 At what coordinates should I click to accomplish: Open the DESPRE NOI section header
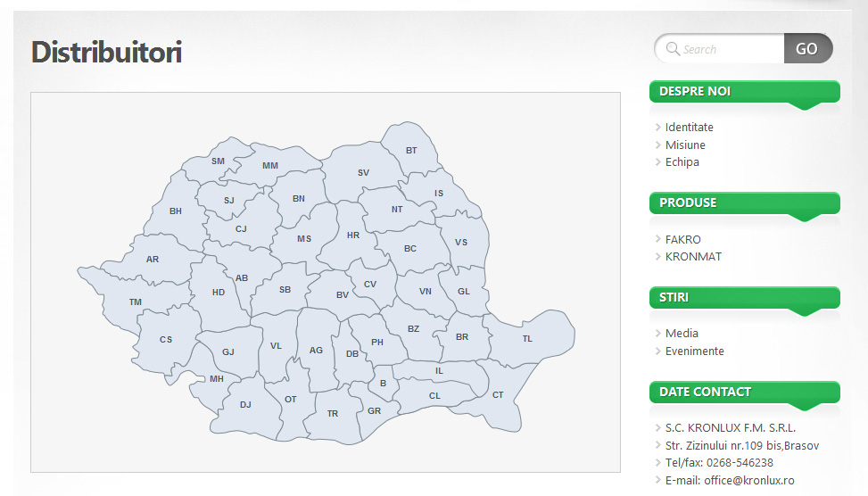tap(745, 91)
